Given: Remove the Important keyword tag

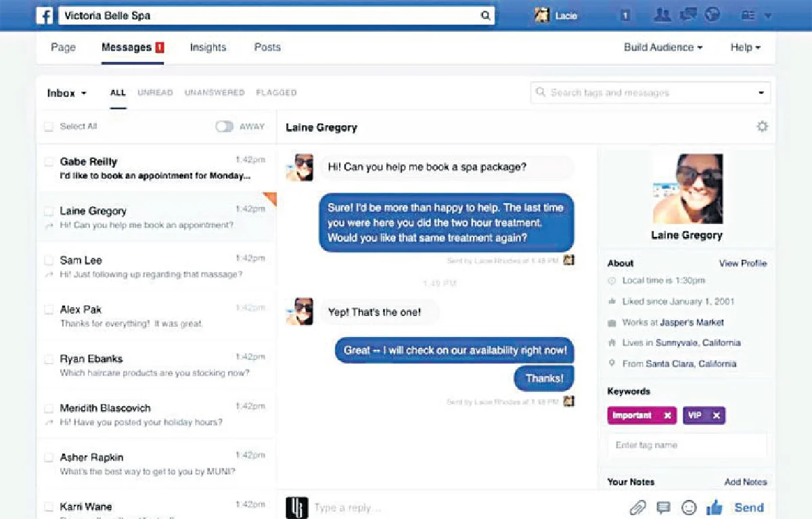Looking at the screenshot, I should pos(667,415).
